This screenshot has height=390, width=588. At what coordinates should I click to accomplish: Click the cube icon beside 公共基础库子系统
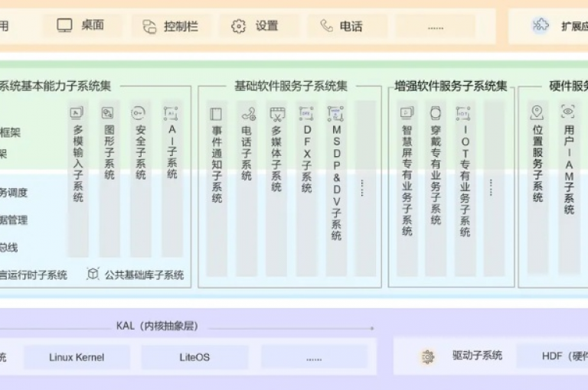click(93, 274)
